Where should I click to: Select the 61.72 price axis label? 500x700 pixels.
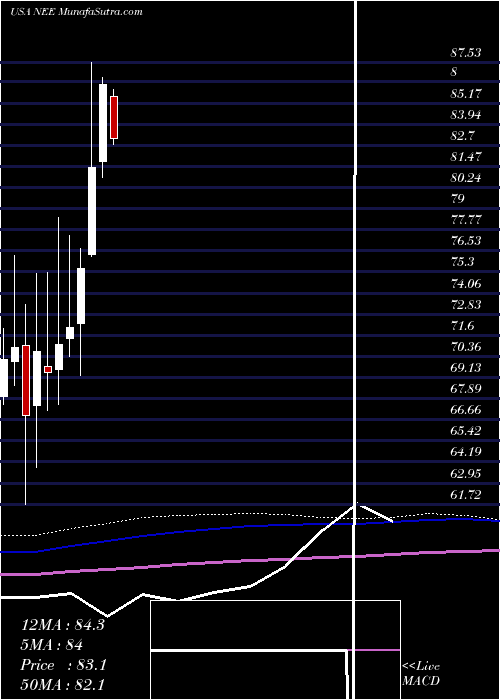466,494
